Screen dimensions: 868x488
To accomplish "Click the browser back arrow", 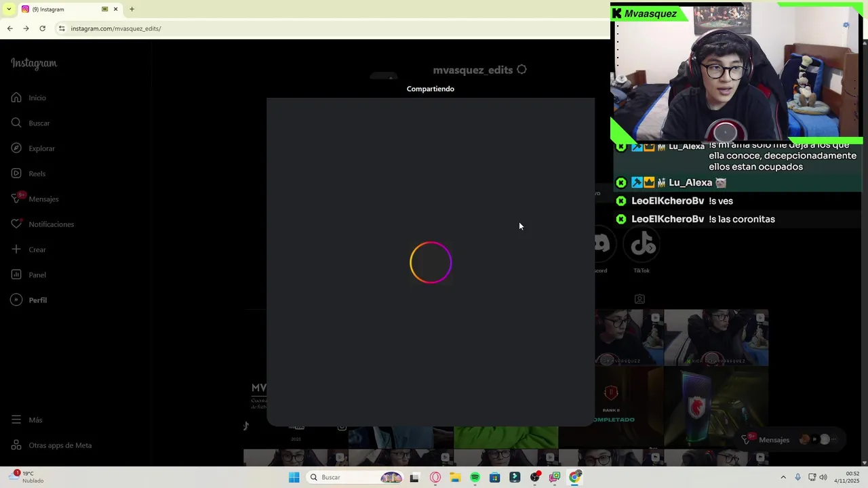I will coord(9,28).
